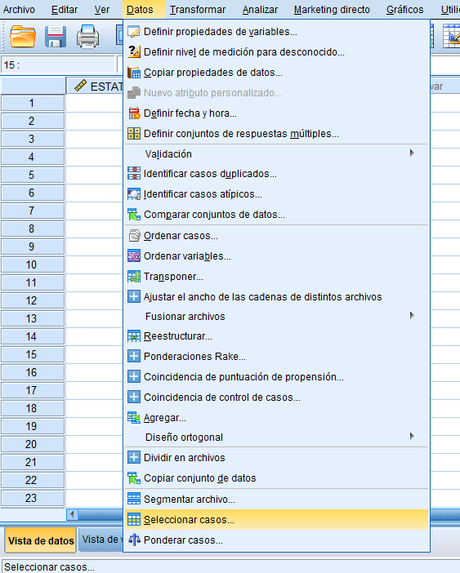Switch to the Vista de datos tab

coord(41,540)
